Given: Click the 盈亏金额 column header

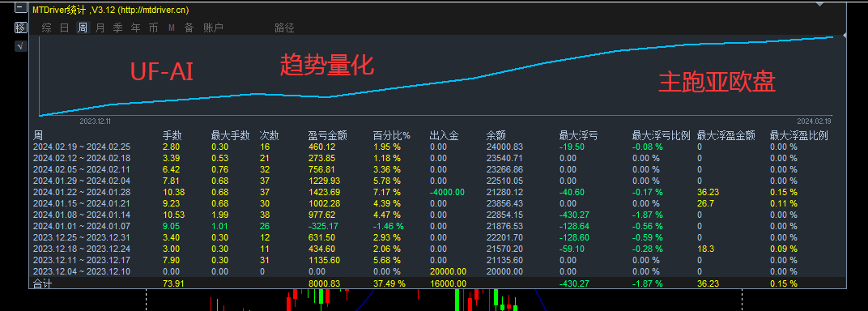Looking at the screenshot, I should (x=328, y=135).
